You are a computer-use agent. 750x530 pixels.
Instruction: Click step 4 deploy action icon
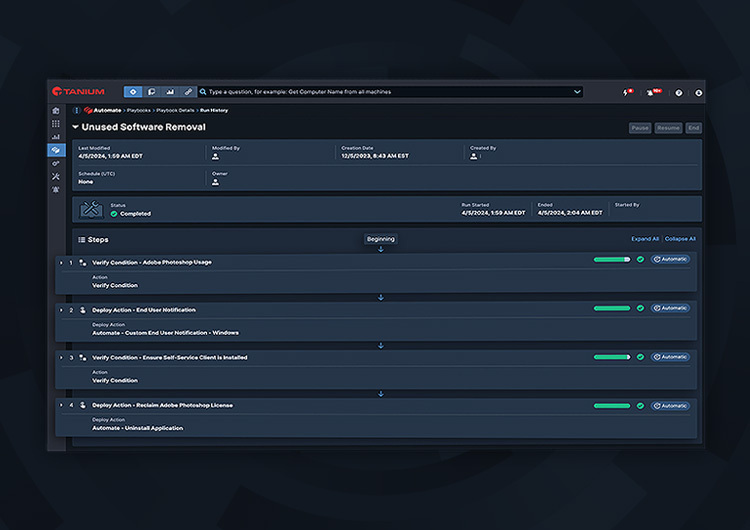click(x=83, y=405)
